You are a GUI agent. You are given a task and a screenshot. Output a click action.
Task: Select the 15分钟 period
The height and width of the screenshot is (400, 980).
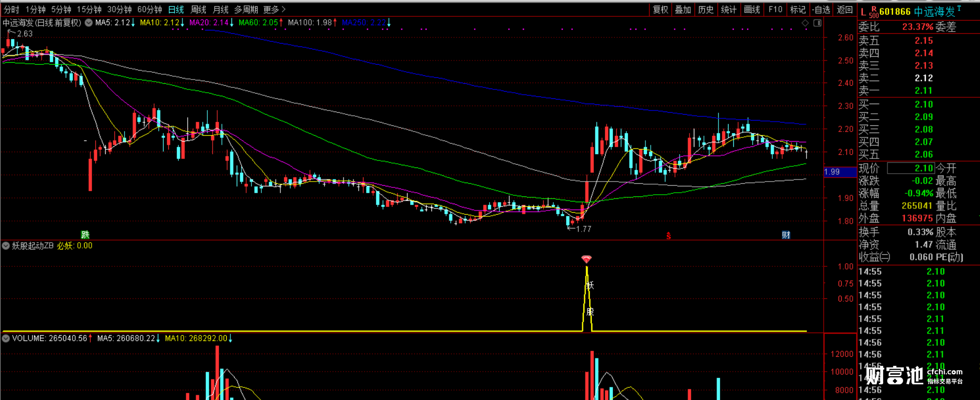(89, 9)
